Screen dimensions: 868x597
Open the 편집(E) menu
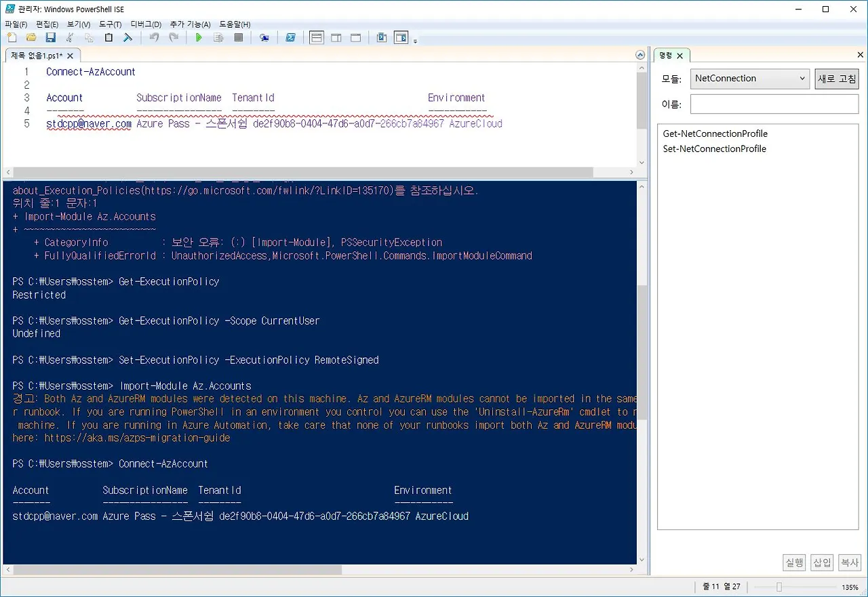[x=47, y=24]
